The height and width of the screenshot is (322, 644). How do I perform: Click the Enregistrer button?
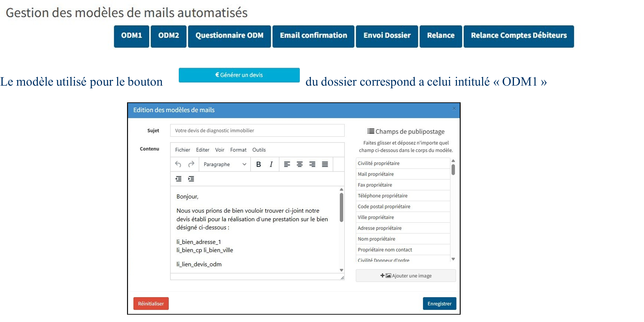pyautogui.click(x=439, y=304)
